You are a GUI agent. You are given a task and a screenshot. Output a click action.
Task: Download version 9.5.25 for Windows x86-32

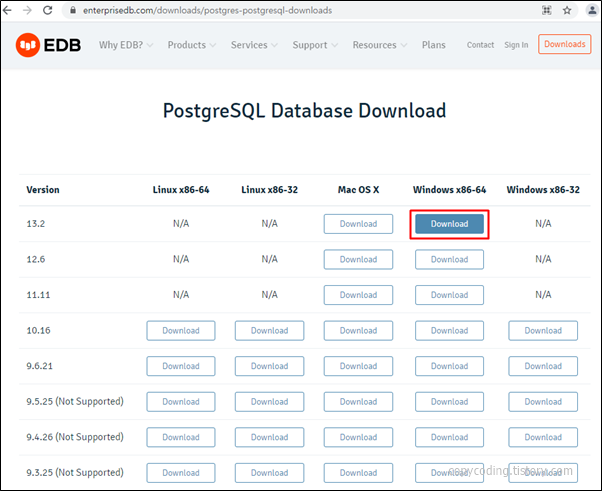point(543,402)
